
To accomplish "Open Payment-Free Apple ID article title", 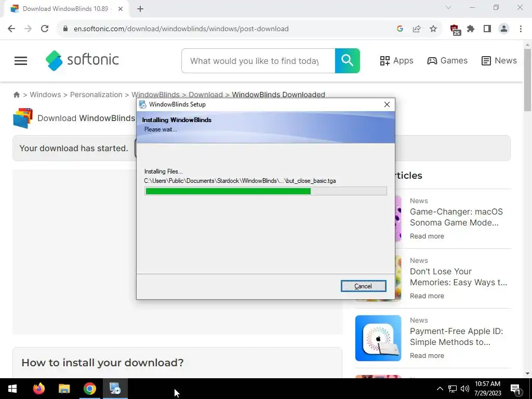I will click(x=456, y=337).
